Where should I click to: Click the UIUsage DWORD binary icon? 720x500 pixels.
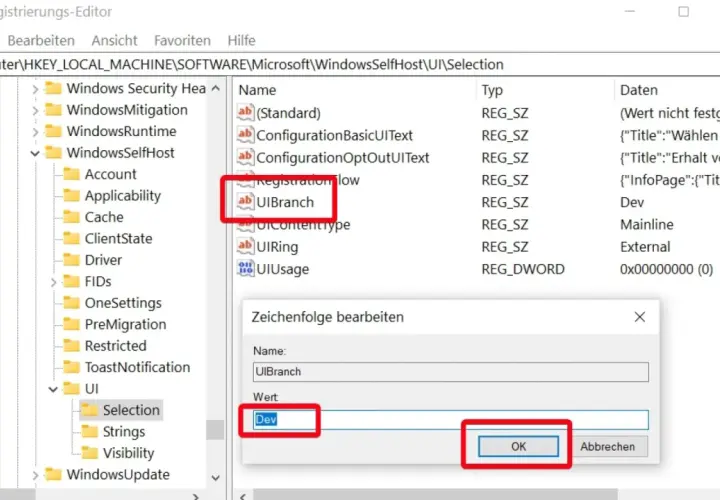[x=245, y=269]
